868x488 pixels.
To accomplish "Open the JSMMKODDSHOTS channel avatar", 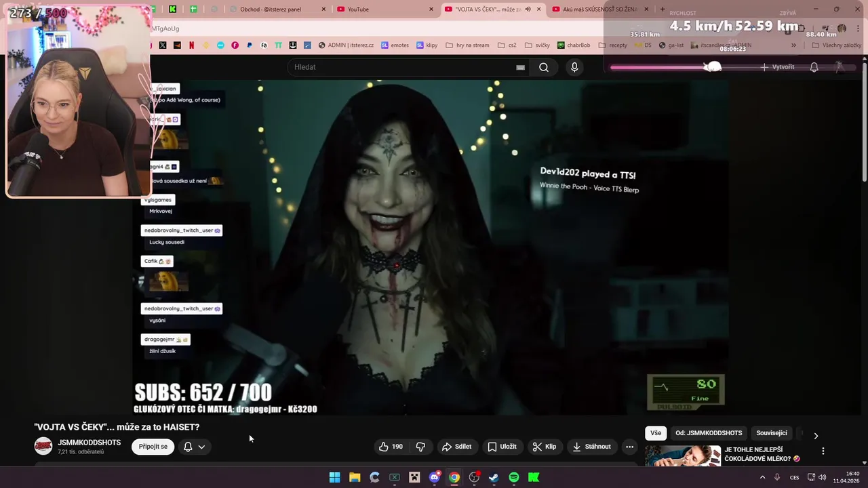I will click(x=43, y=446).
